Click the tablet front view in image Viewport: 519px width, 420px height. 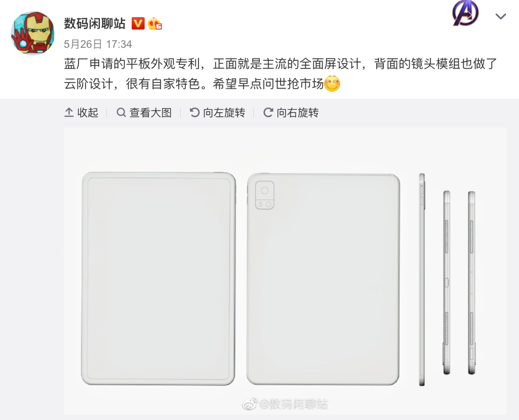pos(158,279)
